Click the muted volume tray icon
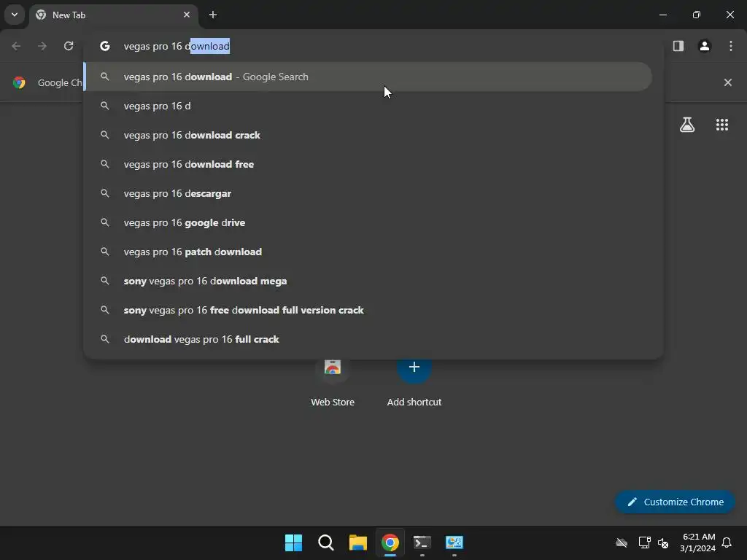The width and height of the screenshot is (747, 560). pos(662,542)
